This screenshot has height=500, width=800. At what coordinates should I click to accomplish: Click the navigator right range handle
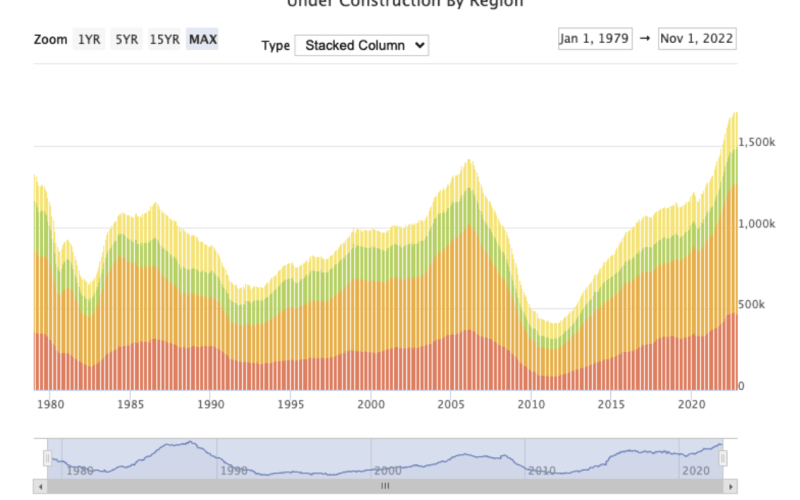tap(723, 458)
